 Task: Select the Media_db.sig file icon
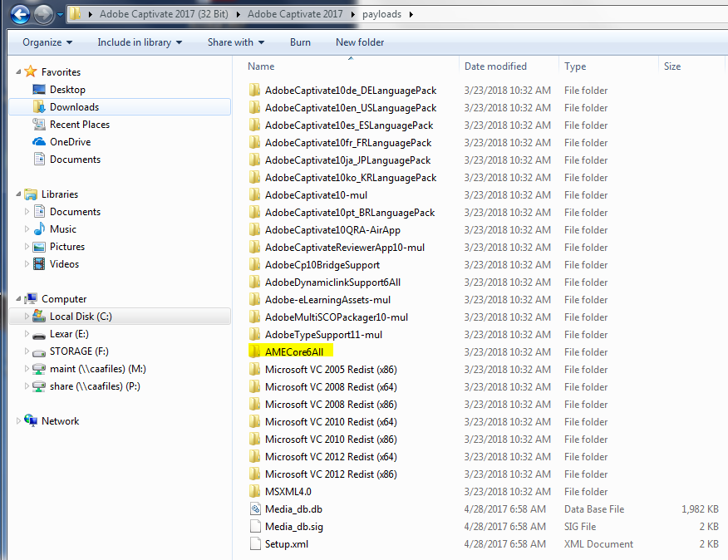pos(255,527)
